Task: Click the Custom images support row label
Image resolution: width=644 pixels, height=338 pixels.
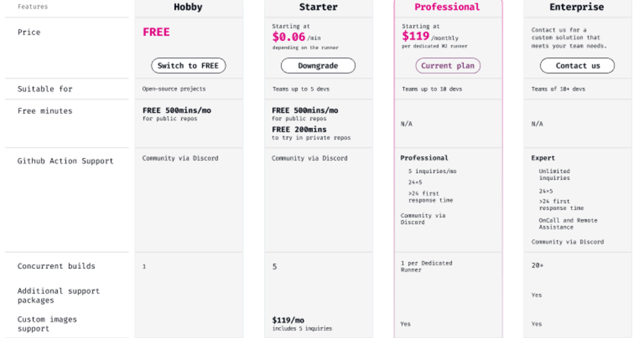Action: click(47, 324)
